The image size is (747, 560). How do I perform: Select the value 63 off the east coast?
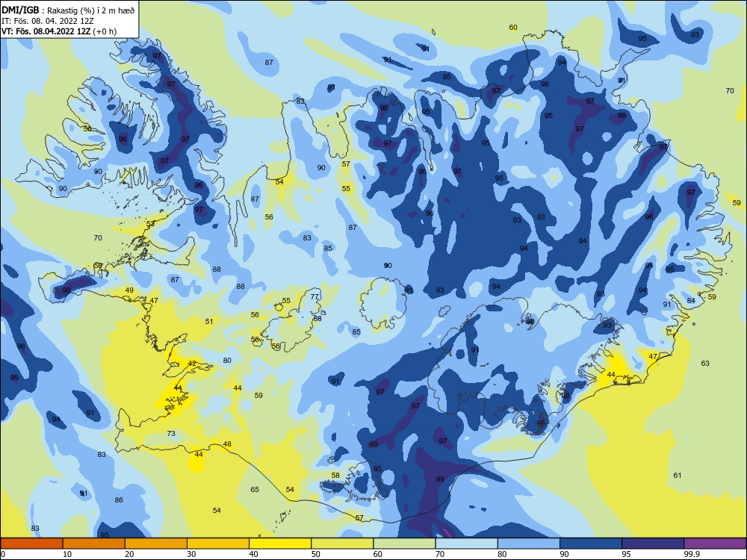point(705,364)
